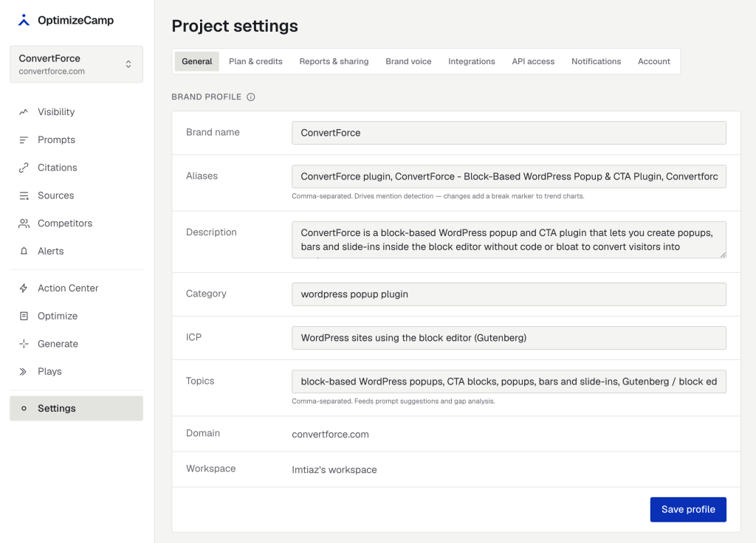Viewport: 756px width, 543px height.
Task: Click the convertforce.com domain value
Action: tap(330, 435)
